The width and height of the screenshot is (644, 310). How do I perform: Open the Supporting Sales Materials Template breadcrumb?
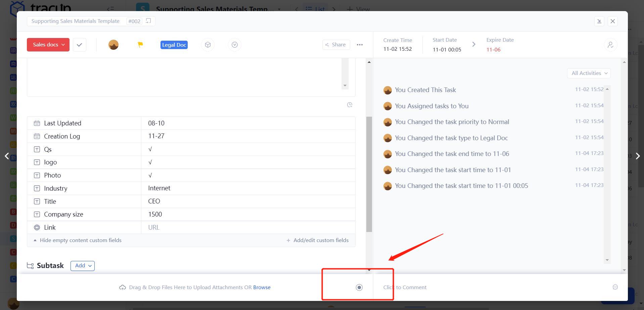point(76,21)
